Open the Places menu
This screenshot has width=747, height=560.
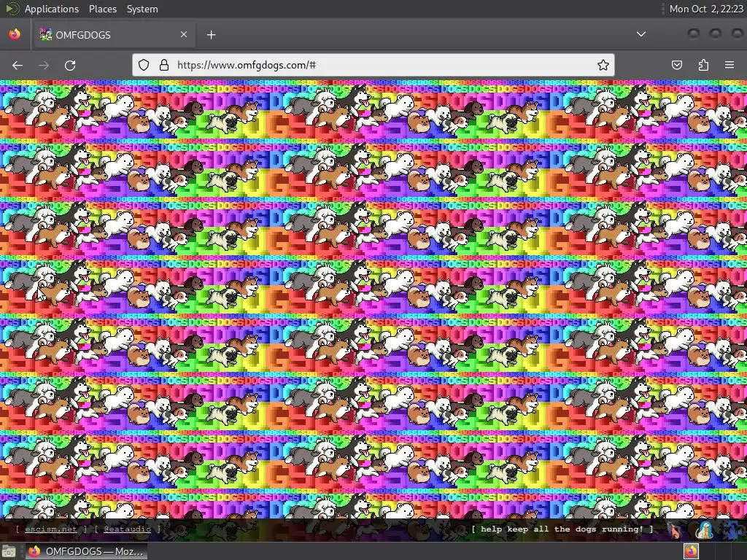102,9
